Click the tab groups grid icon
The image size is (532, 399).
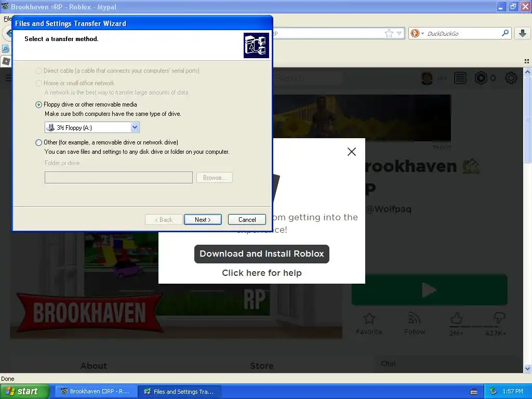527,61
